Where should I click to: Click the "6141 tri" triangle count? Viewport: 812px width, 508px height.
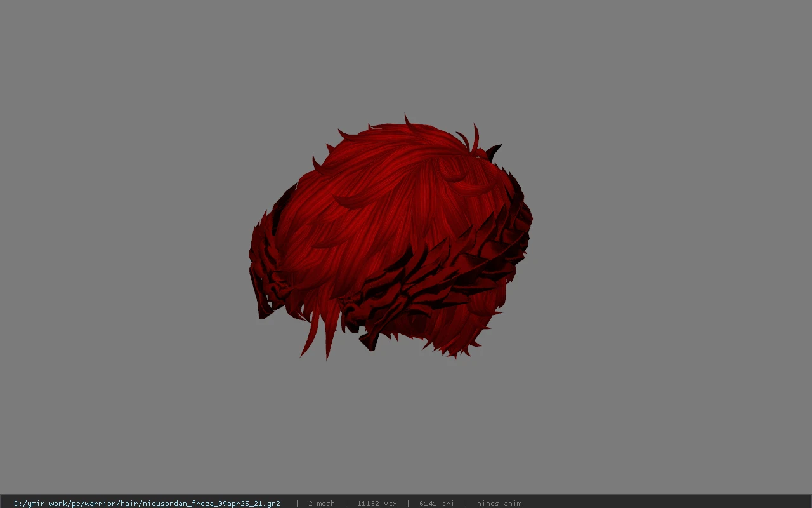click(436, 504)
